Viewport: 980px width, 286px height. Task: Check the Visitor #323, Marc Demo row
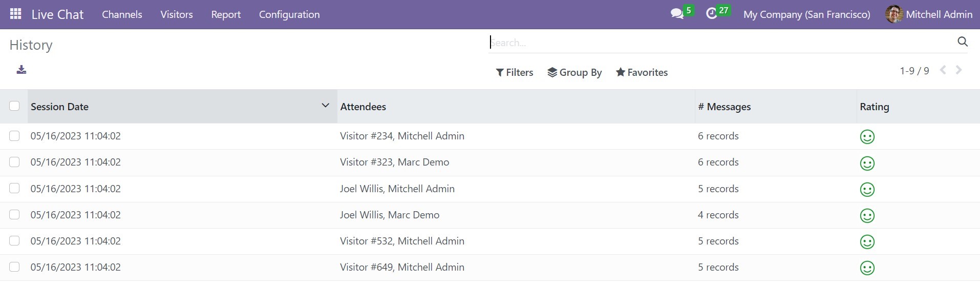coord(14,162)
